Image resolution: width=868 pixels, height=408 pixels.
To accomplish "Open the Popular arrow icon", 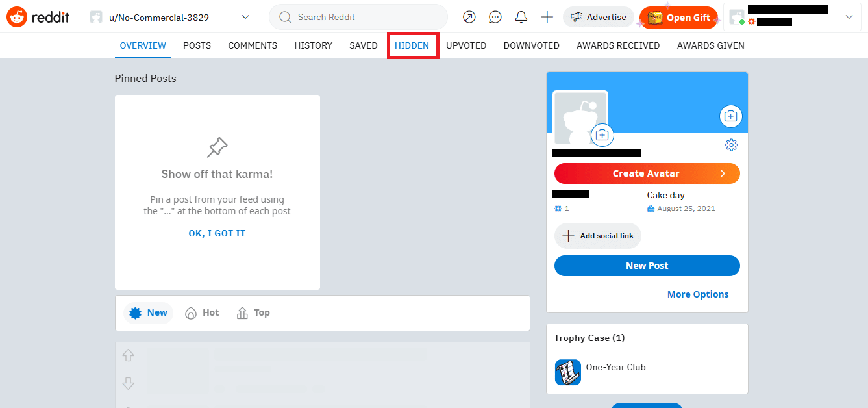I will click(469, 18).
